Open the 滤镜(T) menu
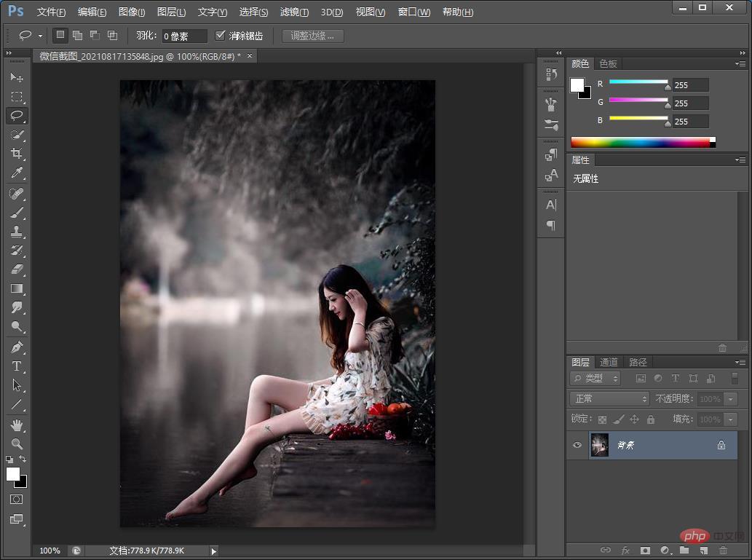Screen dimensions: 752x560 (x=294, y=12)
